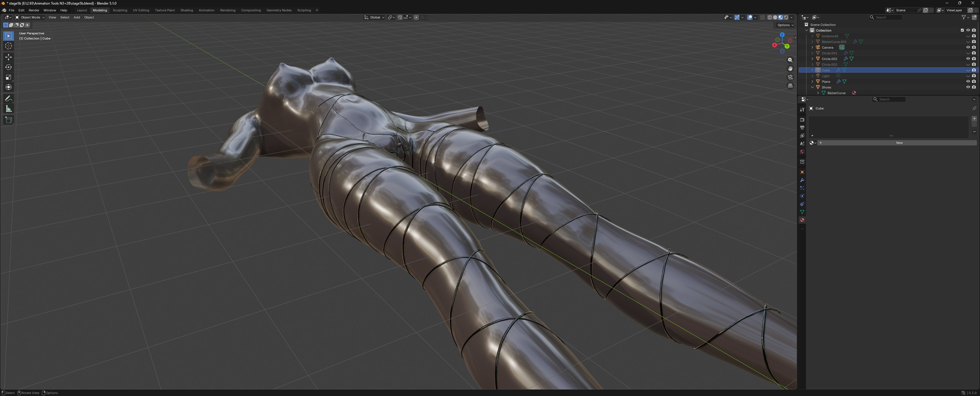980x396 pixels.
Task: Uncheck the Collection exclude checkbox
Action: (962, 30)
